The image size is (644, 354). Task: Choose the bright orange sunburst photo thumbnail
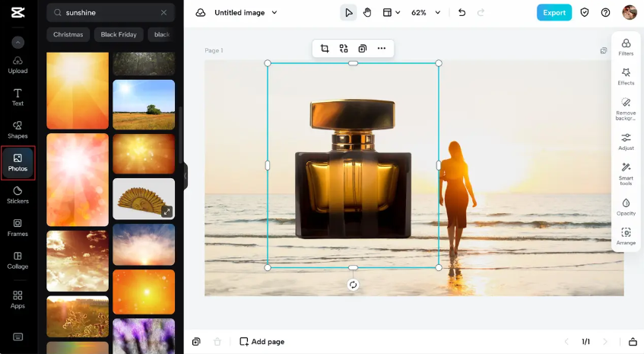coord(78,91)
